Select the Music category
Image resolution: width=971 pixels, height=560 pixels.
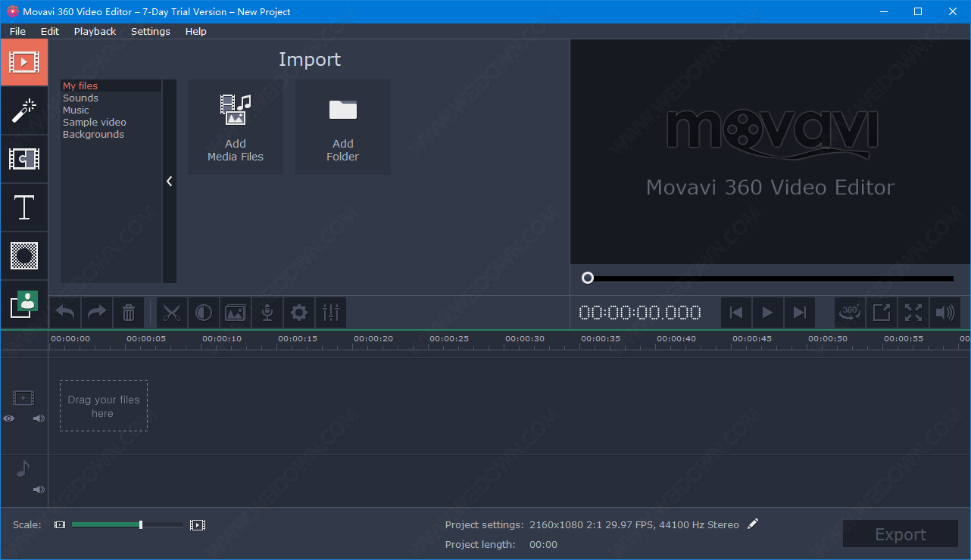coord(111,110)
